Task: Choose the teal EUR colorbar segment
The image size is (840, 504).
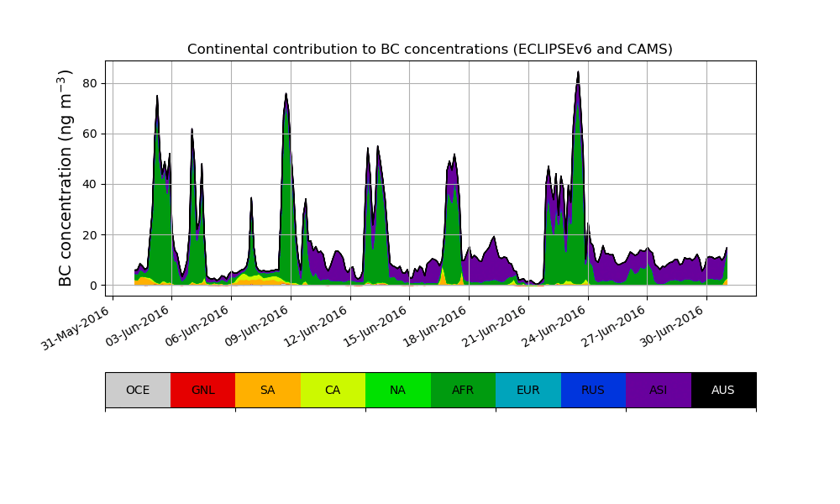Action: pyautogui.click(x=528, y=390)
